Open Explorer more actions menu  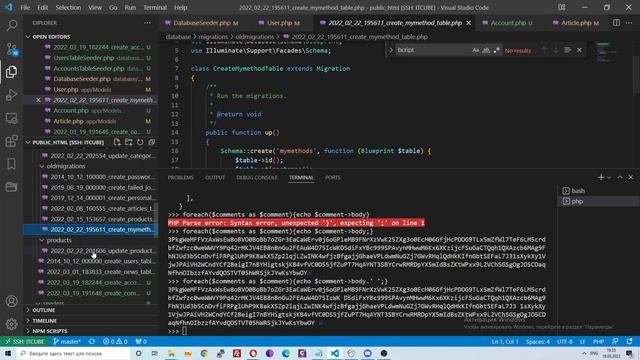point(147,23)
